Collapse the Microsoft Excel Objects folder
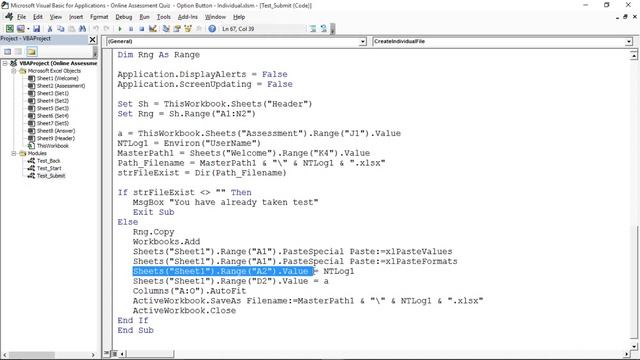Image resolution: width=640 pixels, height=360 pixels. pyautogui.click(x=13, y=71)
